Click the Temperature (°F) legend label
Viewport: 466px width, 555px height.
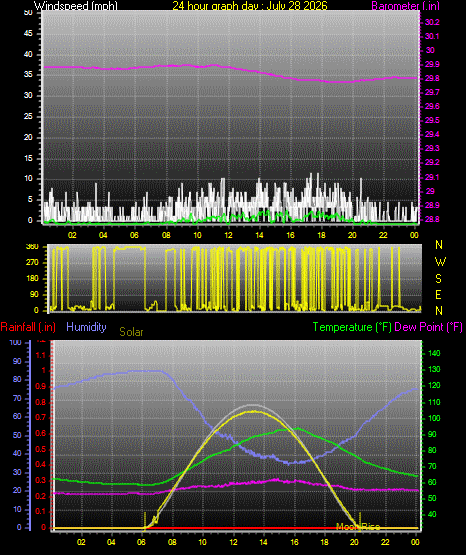(x=352, y=327)
